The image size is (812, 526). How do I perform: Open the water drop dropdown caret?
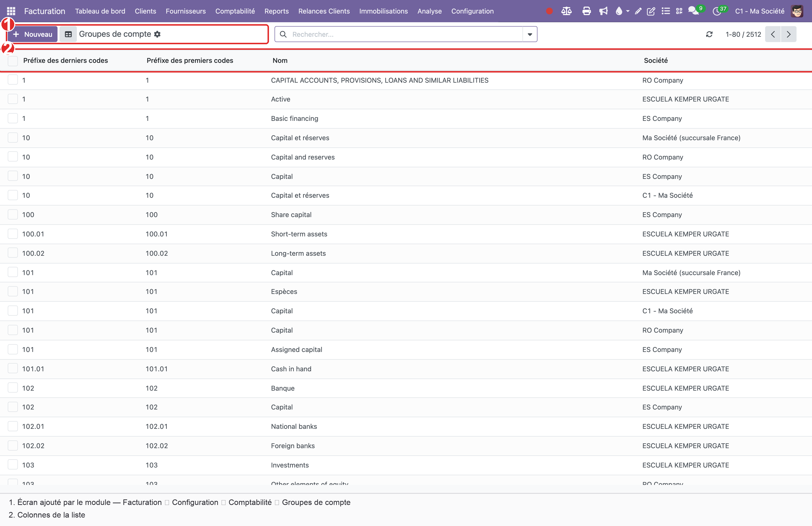[627, 11]
